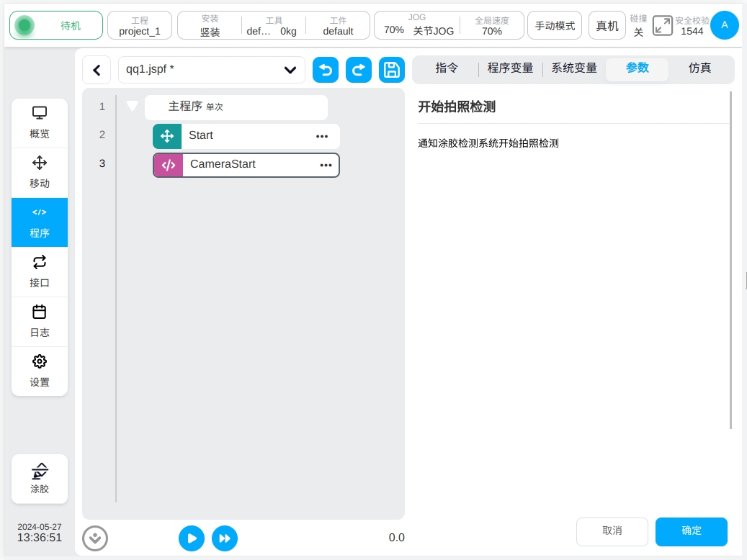Viewport: 747px width, 560px height.
Task: Switch to the 指令 tab
Action: pos(447,68)
